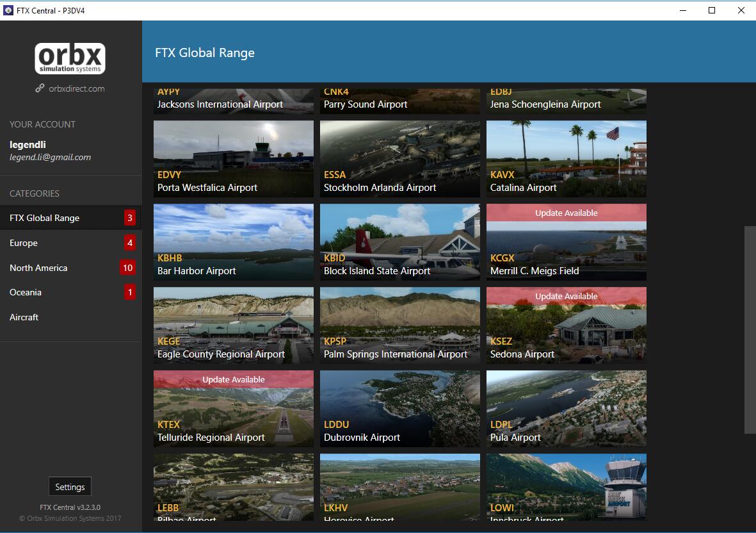The width and height of the screenshot is (756, 533).
Task: Select the Oceania category
Action: (26, 292)
